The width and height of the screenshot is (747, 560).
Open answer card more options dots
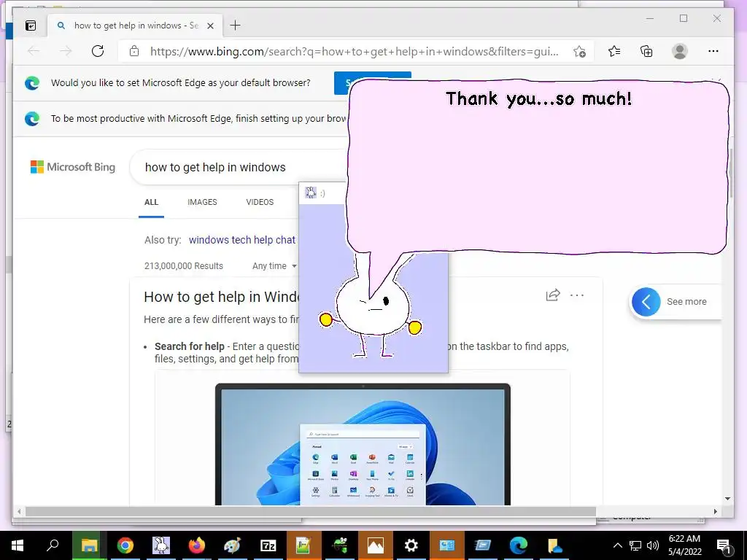[577, 295]
